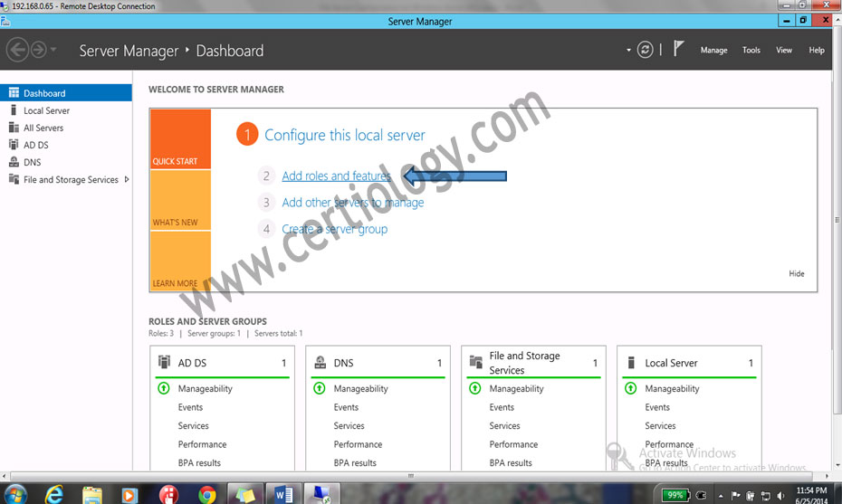Open Services in Local Server tile
Screen dimensions: 842x504
(x=661, y=425)
